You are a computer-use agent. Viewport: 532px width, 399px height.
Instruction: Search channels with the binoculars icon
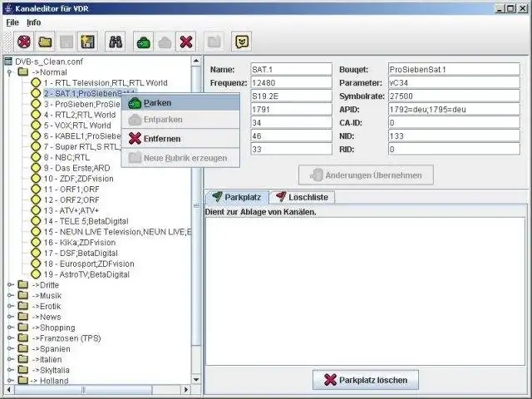116,42
